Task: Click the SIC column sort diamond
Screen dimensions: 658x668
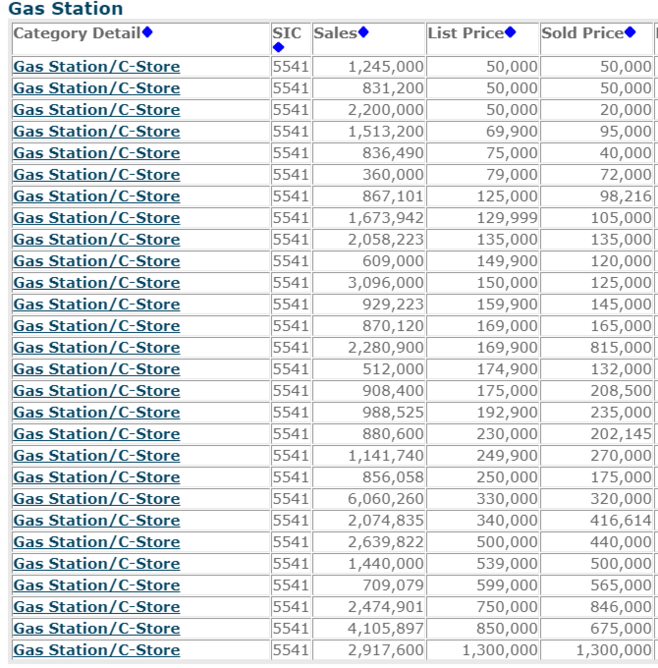Action: coord(278,47)
